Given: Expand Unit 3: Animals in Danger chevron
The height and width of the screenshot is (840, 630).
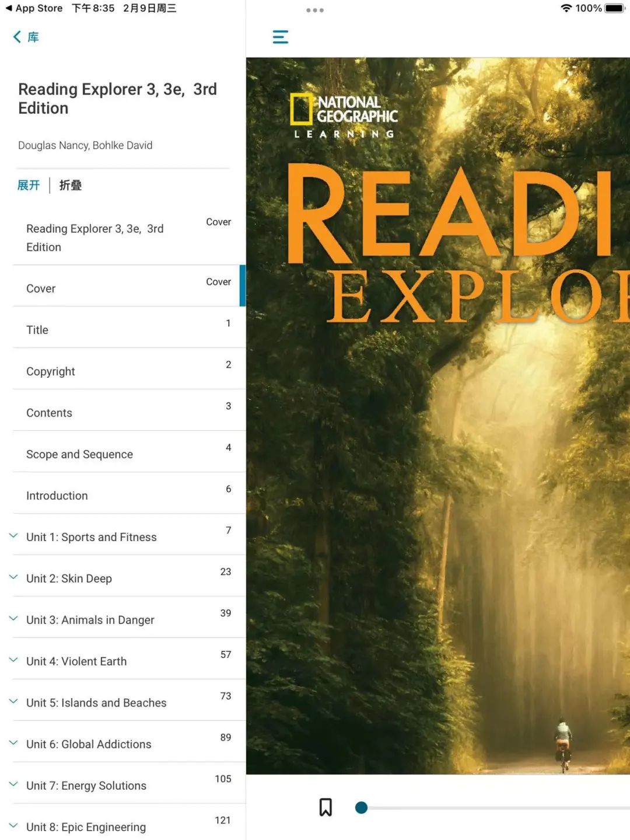Looking at the screenshot, I should (13, 619).
